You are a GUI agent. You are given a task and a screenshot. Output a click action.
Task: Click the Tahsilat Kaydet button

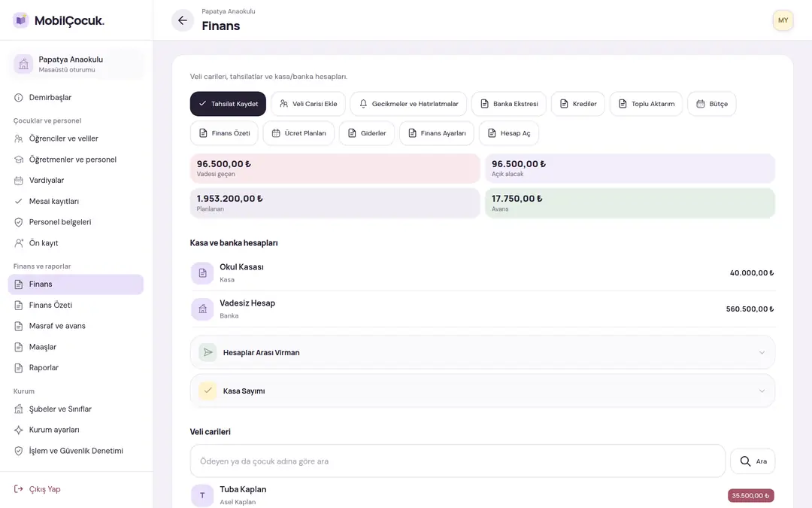tap(228, 104)
